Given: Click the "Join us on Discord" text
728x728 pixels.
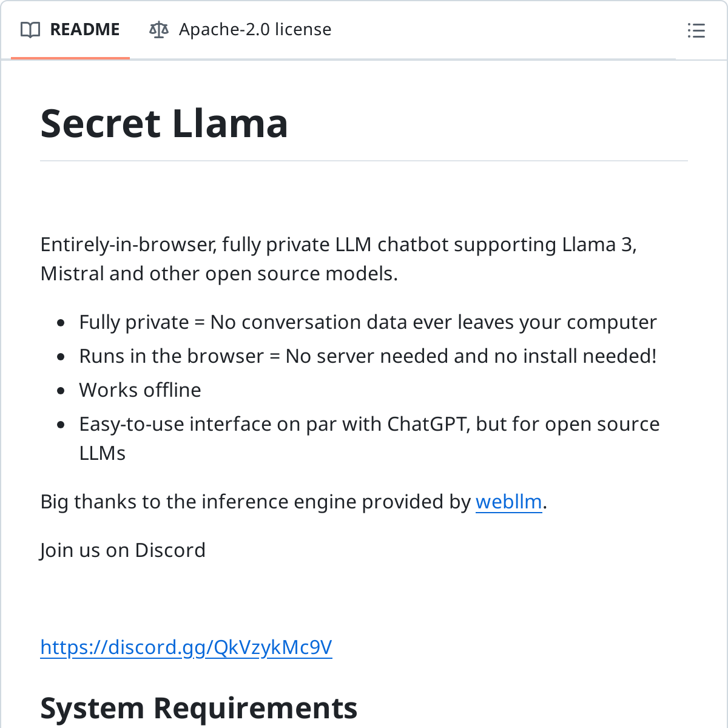Looking at the screenshot, I should 123,550.
